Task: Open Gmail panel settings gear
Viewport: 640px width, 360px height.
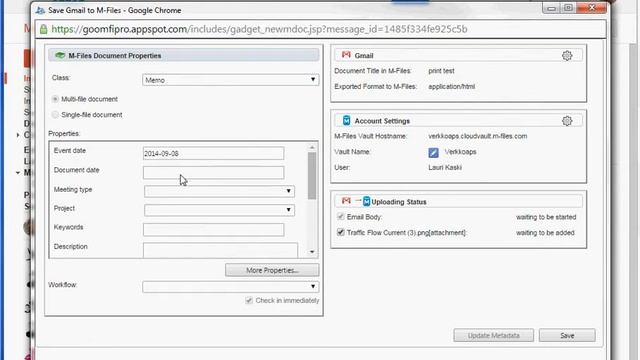Action: (x=567, y=56)
